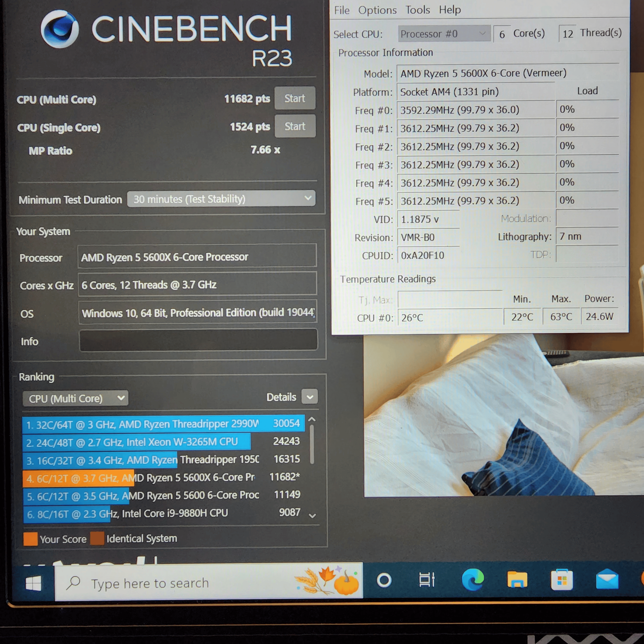Click the OS field showing Windows 10
Image resolution: width=644 pixels, height=644 pixels.
click(198, 313)
